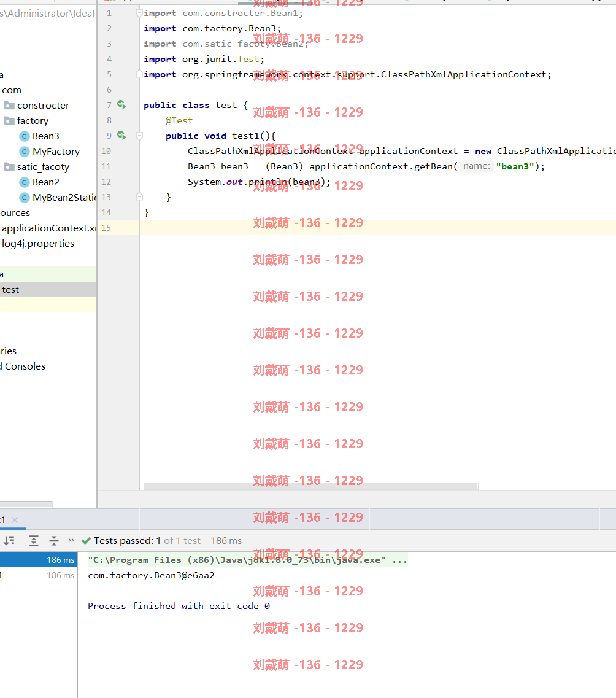This screenshot has width=616, height=698.
Task: Click run gutter icon beside class test
Action: (121, 104)
